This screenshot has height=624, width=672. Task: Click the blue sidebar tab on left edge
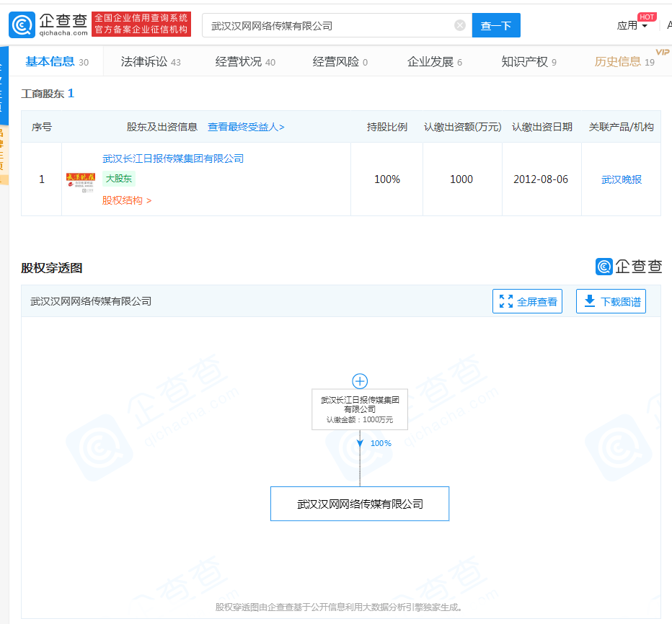point(4,86)
